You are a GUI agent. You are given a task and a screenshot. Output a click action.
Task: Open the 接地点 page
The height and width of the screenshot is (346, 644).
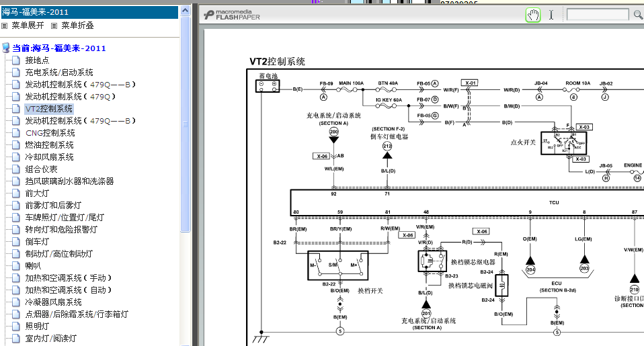pos(37,60)
